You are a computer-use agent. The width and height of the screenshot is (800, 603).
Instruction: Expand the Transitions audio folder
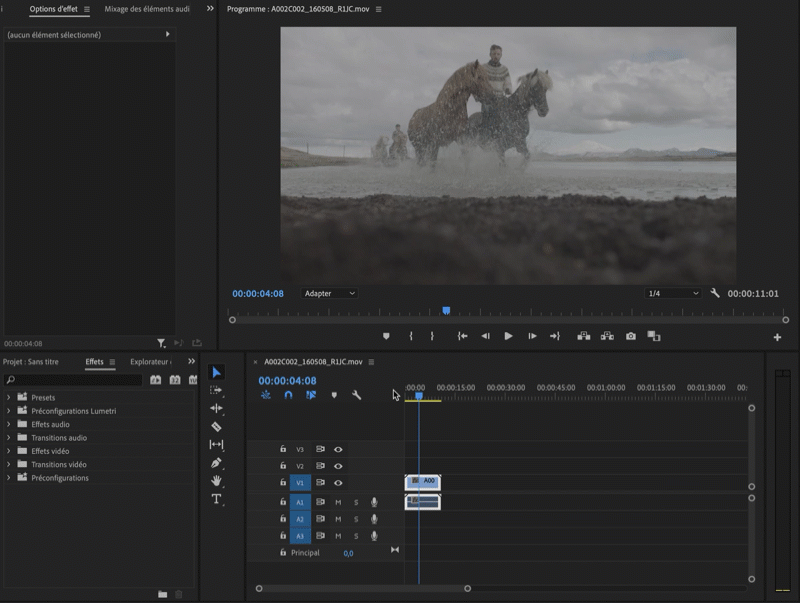point(9,438)
